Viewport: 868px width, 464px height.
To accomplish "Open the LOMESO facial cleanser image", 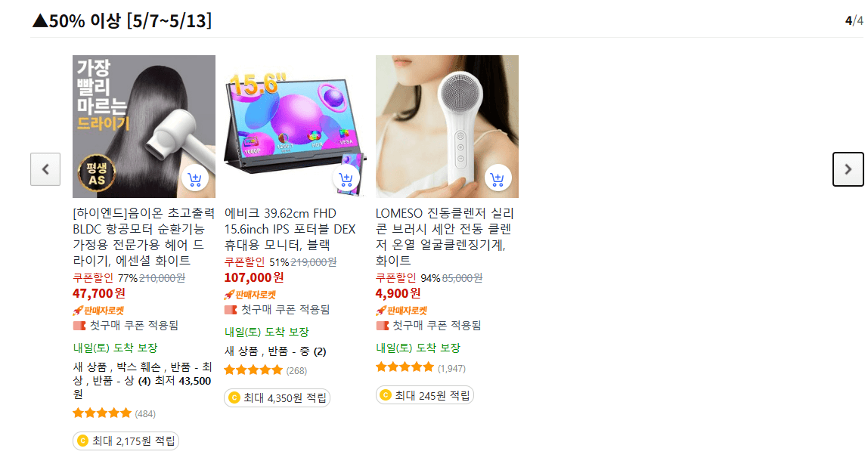I will point(447,126).
